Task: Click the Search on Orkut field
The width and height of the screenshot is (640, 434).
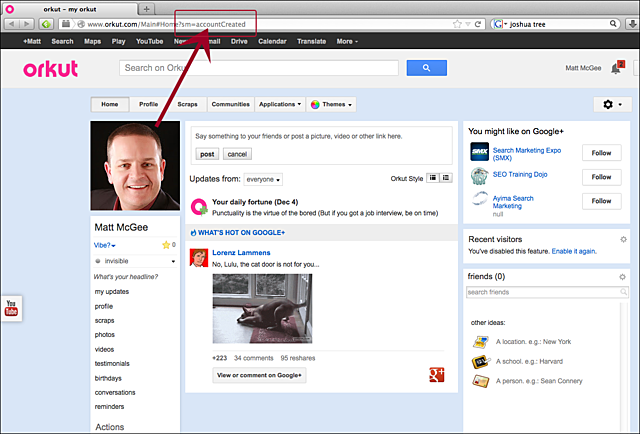Action: [x=259, y=68]
